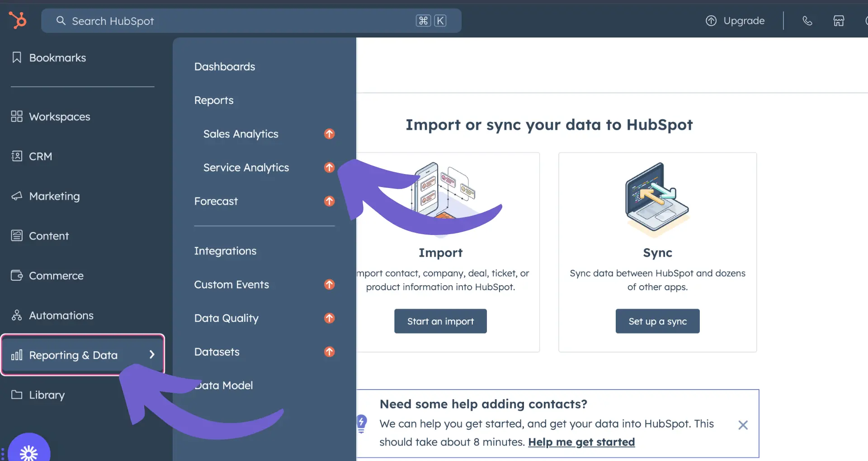
Task: Click the Import card heading
Action: [x=440, y=253]
